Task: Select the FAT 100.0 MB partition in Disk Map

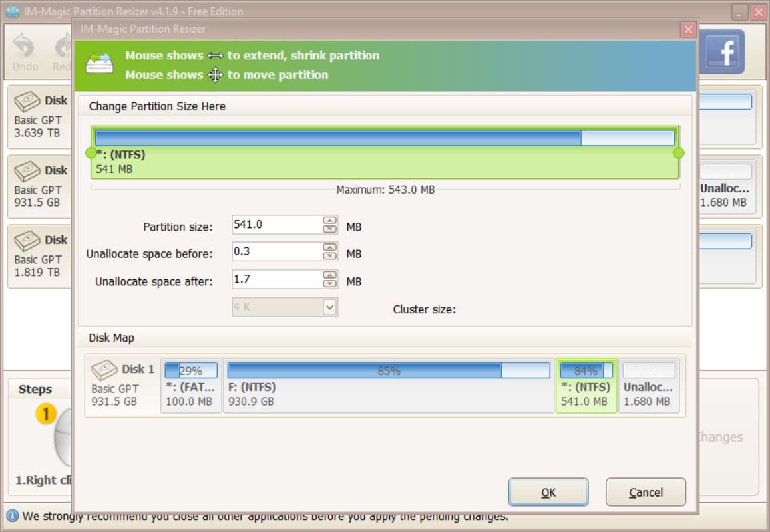Action: click(x=191, y=386)
